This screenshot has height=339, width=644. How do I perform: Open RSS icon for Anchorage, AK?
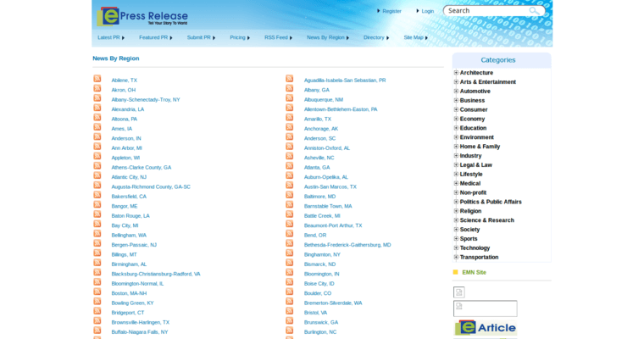290,127
